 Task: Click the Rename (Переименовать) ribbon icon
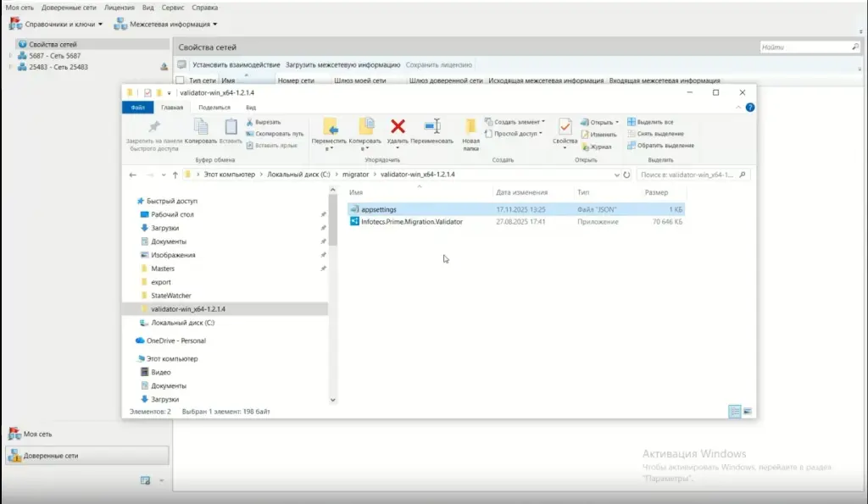[x=432, y=128]
